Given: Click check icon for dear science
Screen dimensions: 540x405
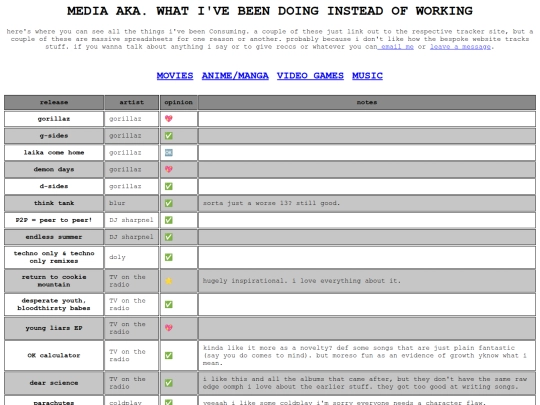Looking at the screenshot, I should (x=168, y=383).
